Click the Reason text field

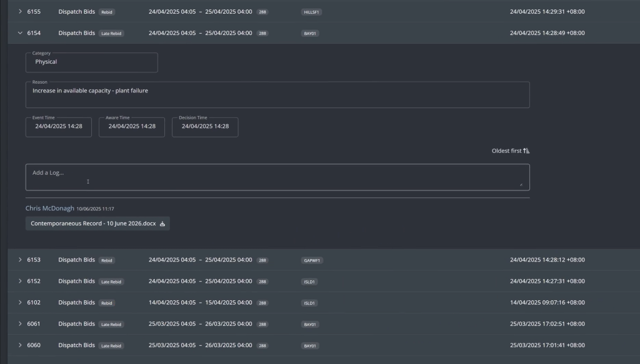277,94
